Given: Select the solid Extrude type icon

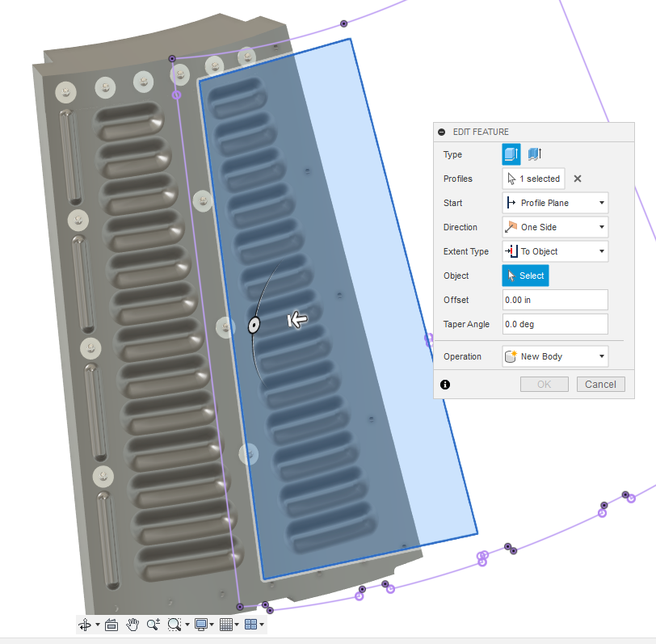Looking at the screenshot, I should tap(510, 154).
